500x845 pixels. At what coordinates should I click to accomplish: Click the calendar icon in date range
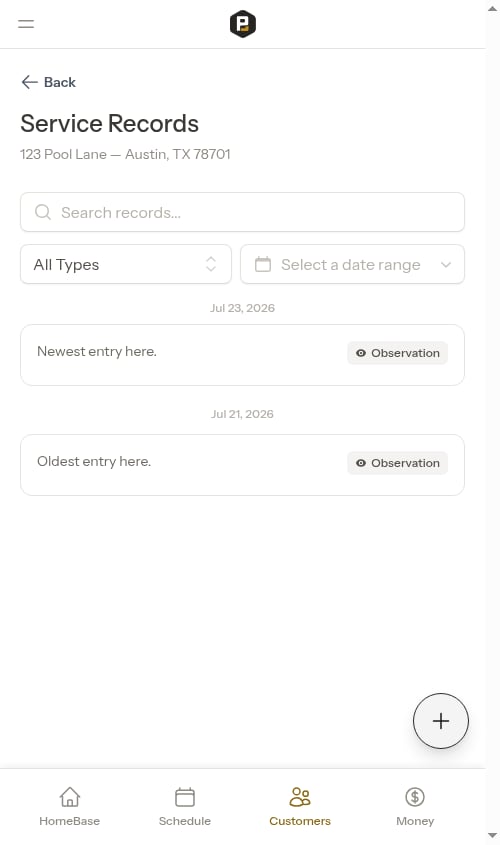tap(263, 265)
